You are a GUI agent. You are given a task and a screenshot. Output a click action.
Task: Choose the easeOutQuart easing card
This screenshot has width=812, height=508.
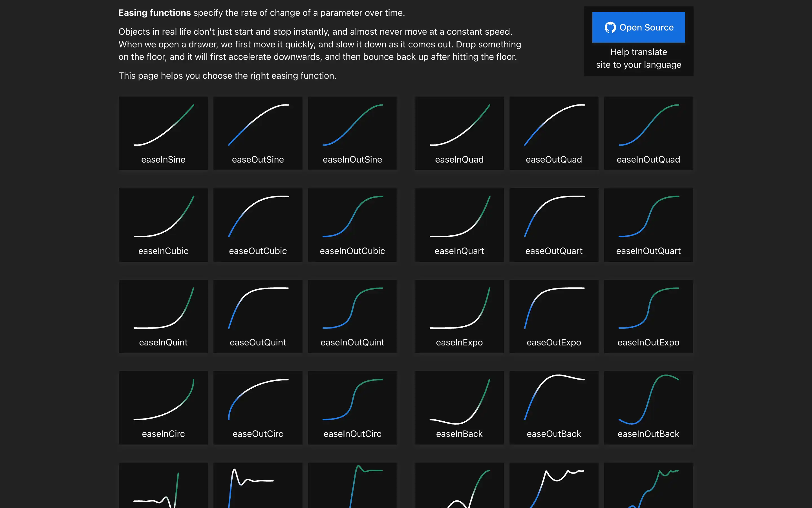tap(554, 225)
